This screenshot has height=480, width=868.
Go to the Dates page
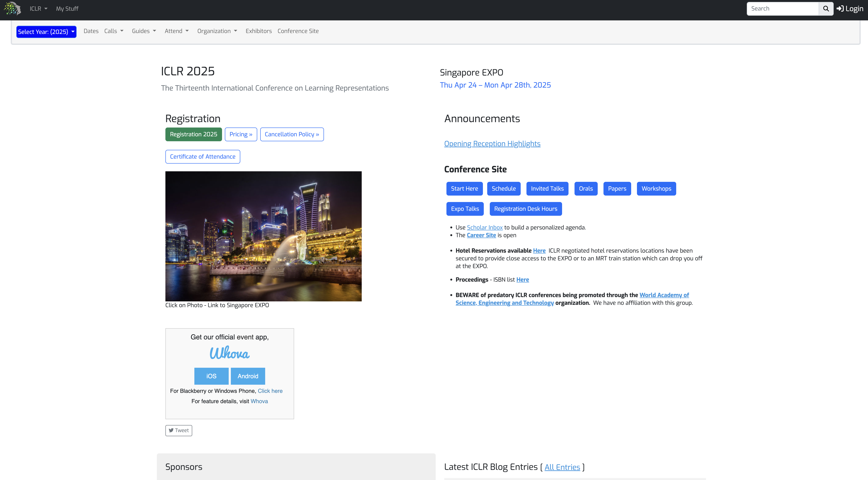pos(91,31)
